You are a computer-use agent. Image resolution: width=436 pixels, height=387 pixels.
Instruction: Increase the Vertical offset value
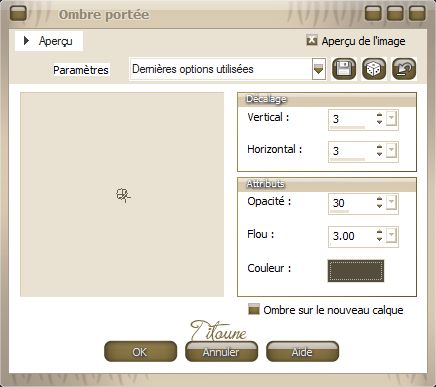pos(379,115)
